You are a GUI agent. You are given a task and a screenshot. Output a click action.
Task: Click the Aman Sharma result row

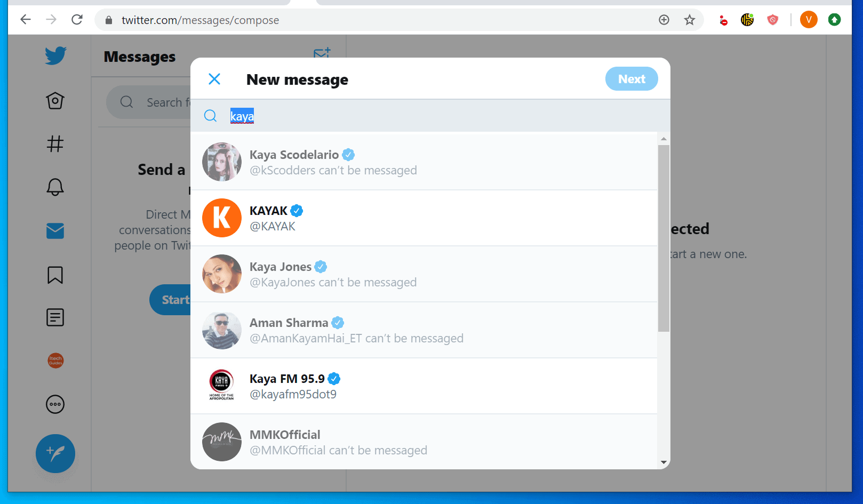tap(423, 330)
